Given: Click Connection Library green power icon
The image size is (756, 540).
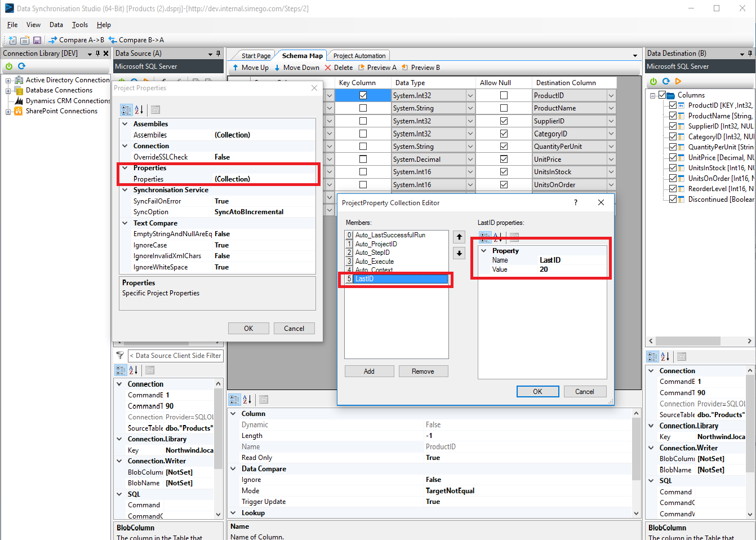Looking at the screenshot, I should point(9,66).
